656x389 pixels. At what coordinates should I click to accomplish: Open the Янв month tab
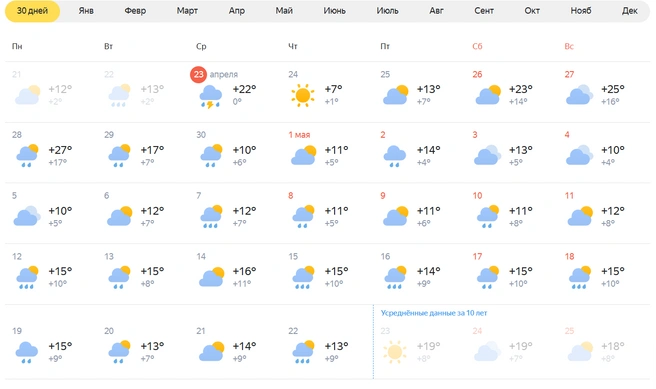pyautogui.click(x=86, y=11)
